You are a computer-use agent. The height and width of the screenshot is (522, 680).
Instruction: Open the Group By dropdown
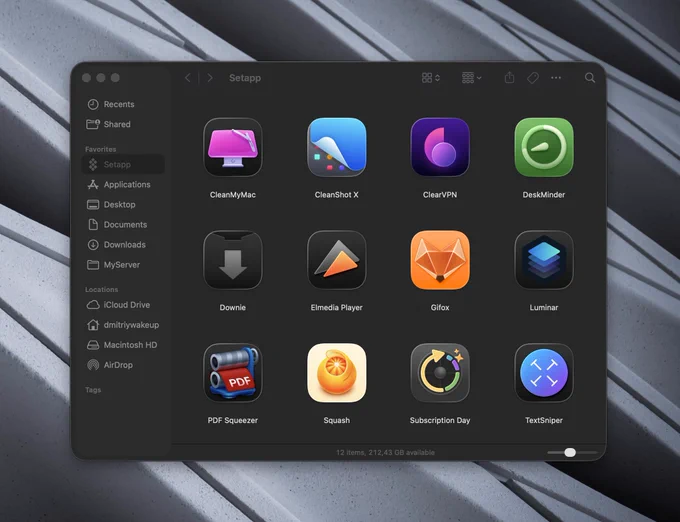coord(471,78)
